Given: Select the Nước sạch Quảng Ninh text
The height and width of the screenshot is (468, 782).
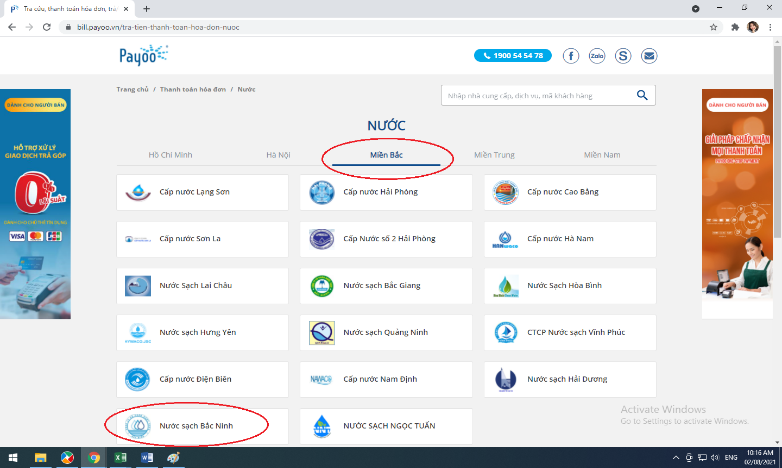Looking at the screenshot, I should click(386, 332).
